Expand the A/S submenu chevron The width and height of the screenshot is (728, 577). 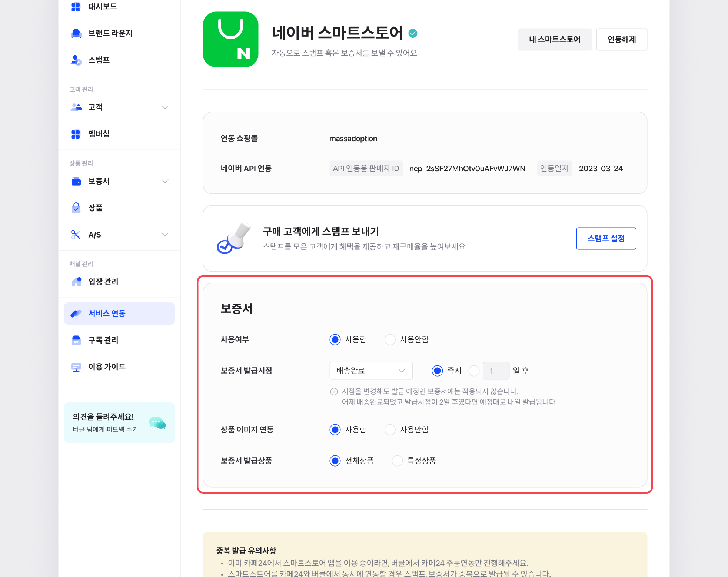tap(165, 235)
